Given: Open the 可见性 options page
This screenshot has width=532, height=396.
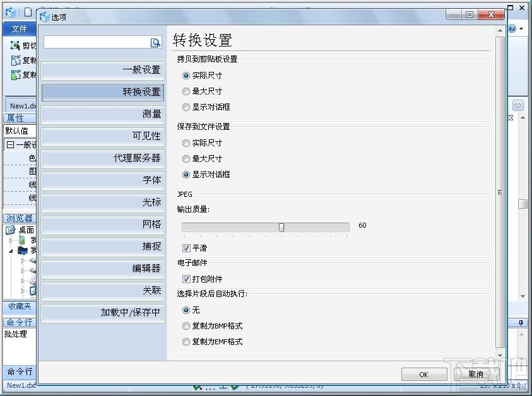Looking at the screenshot, I should click(x=103, y=136).
